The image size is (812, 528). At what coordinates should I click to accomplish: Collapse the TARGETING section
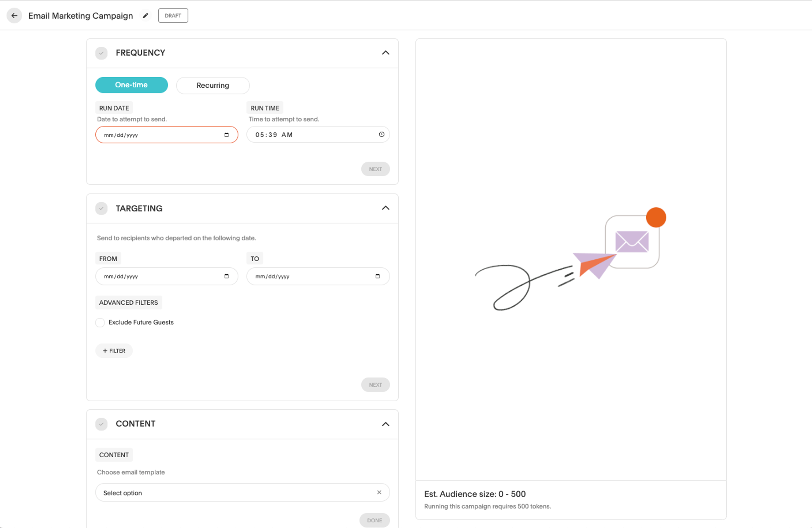385,208
